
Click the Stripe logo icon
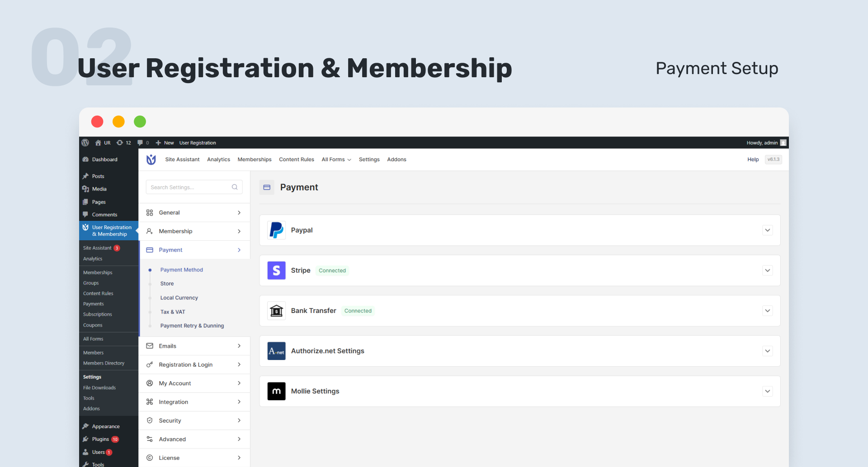[x=276, y=271]
